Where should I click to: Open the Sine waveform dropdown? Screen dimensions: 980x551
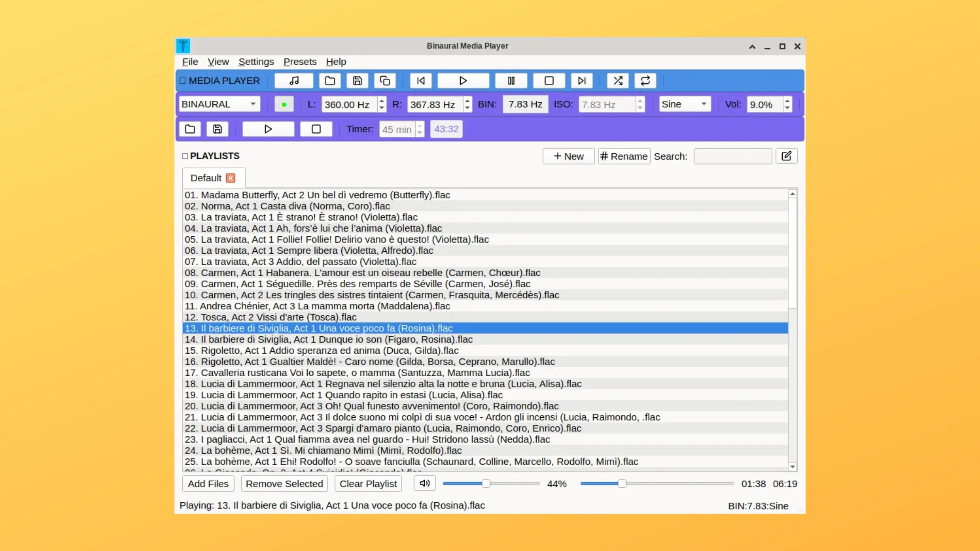(684, 104)
